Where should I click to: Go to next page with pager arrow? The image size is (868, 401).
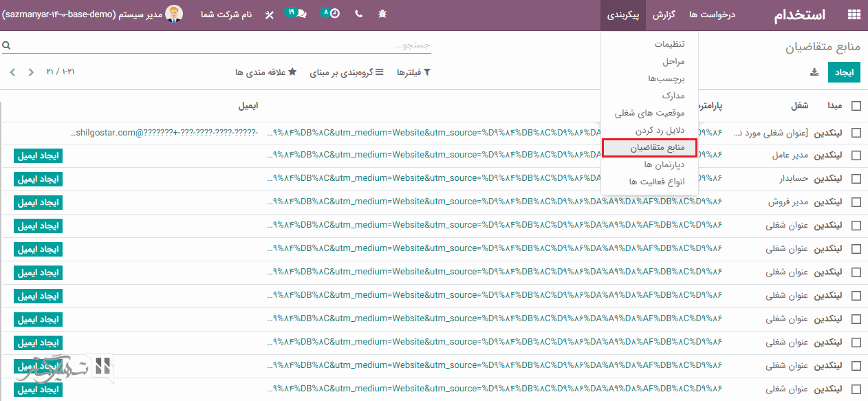pos(12,72)
